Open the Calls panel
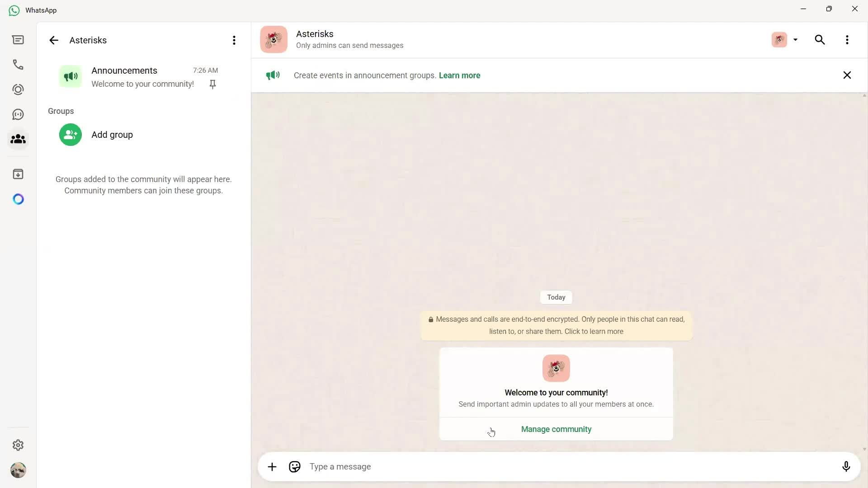Screen dimensions: 868x488 click(18, 65)
